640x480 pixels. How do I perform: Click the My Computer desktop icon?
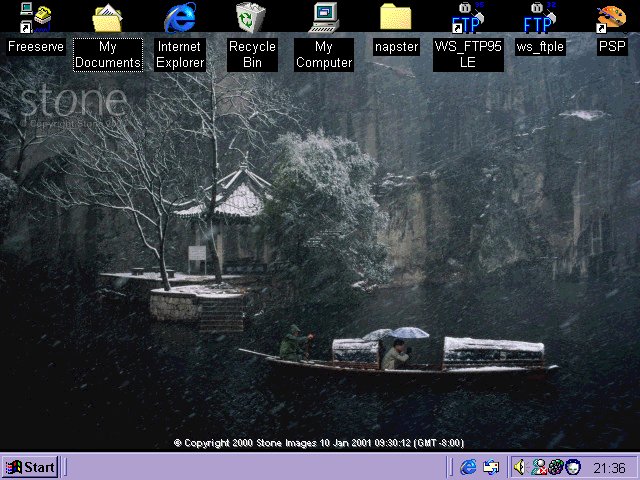pos(324,17)
